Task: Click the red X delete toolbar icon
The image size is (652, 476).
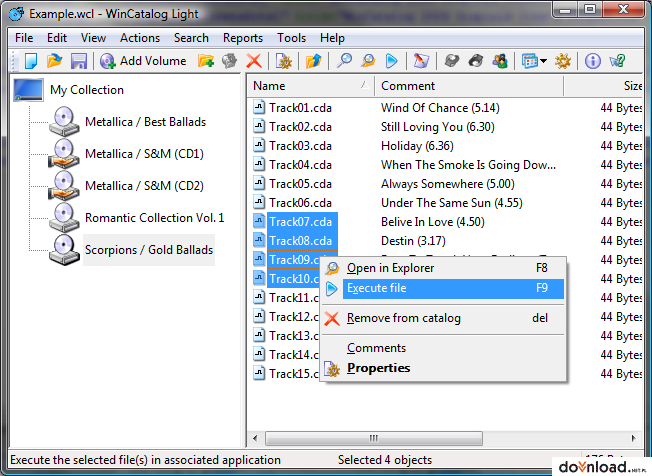Action: pos(254,61)
